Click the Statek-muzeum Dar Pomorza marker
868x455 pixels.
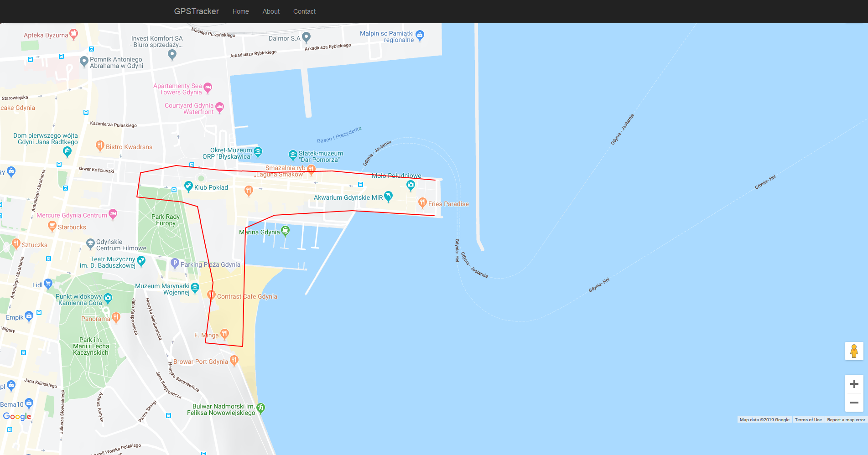click(293, 155)
